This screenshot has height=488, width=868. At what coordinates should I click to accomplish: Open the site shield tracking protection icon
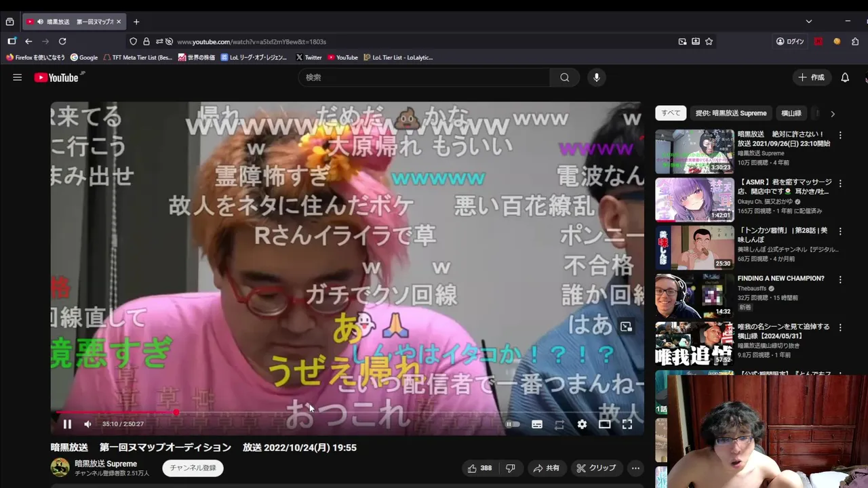pos(133,41)
